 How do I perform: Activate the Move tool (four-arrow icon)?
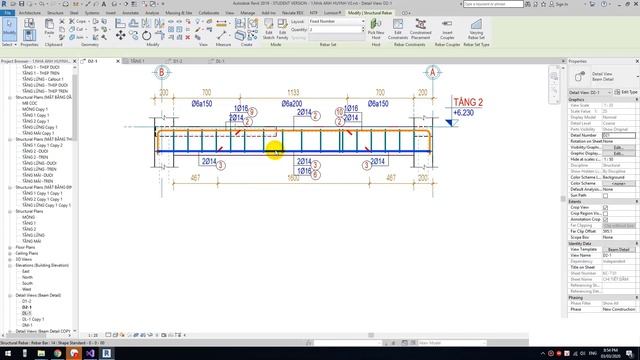coord(120,36)
